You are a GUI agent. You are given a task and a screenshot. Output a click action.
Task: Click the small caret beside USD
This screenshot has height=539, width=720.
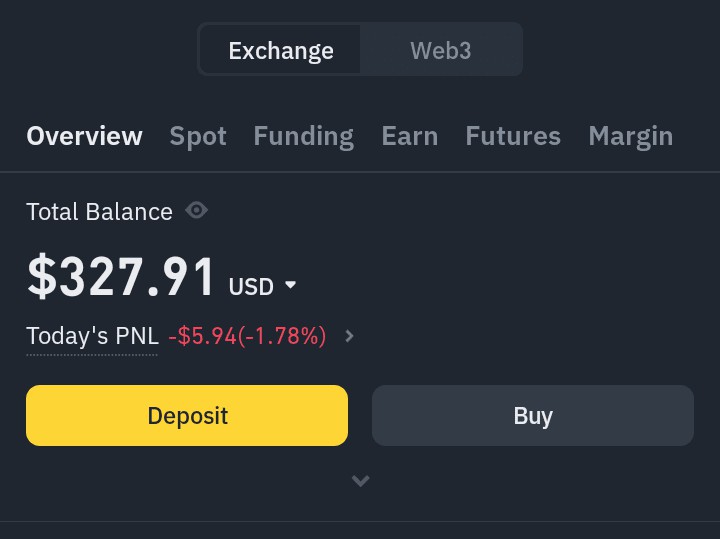(290, 285)
